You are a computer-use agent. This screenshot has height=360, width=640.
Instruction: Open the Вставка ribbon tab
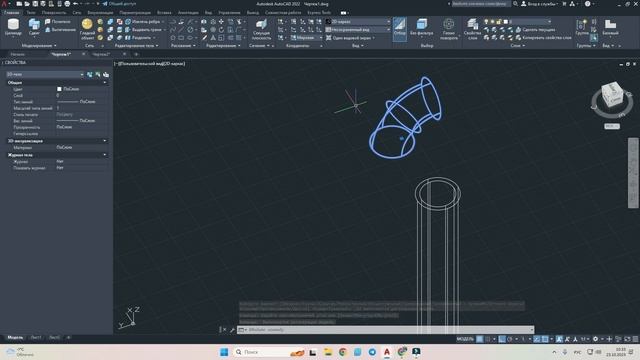point(164,13)
